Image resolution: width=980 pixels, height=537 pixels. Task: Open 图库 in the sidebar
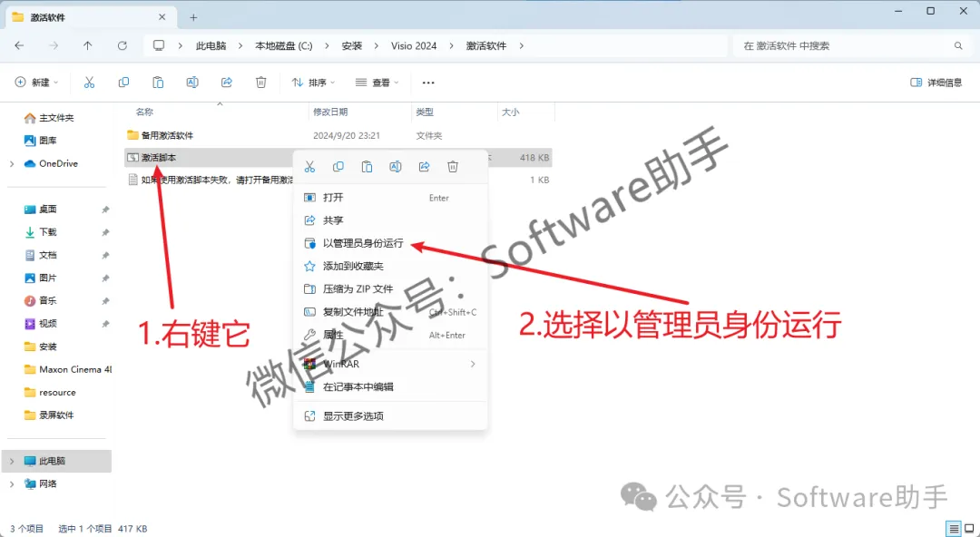point(40,141)
